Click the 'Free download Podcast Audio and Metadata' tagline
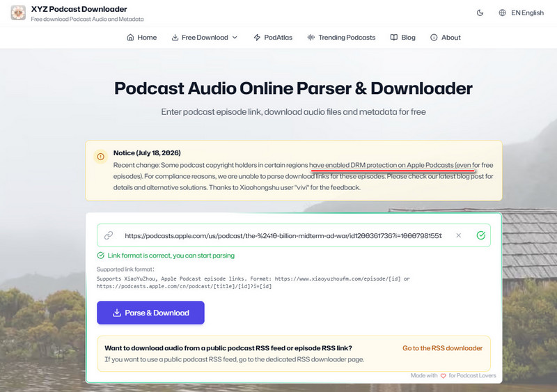Viewport: 557px width, 392px height. [x=88, y=19]
